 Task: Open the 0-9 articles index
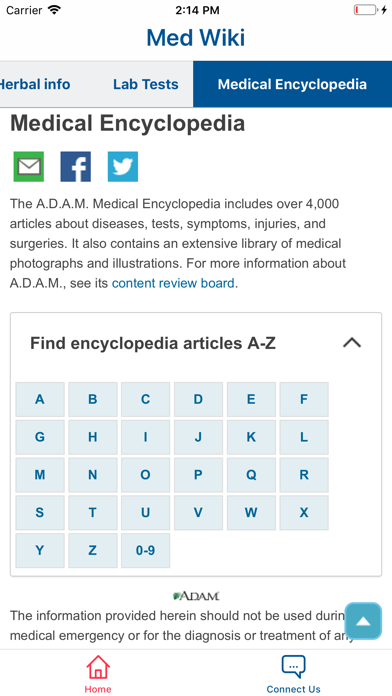coord(146,550)
